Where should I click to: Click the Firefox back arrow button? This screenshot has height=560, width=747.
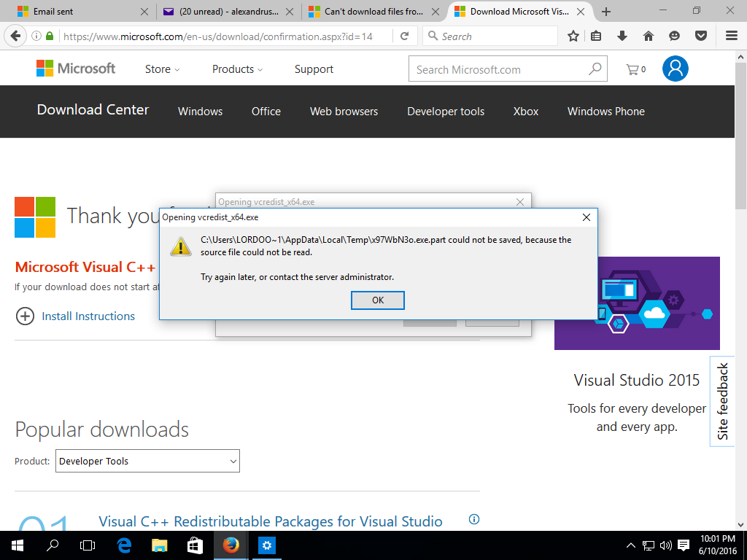[x=16, y=36]
